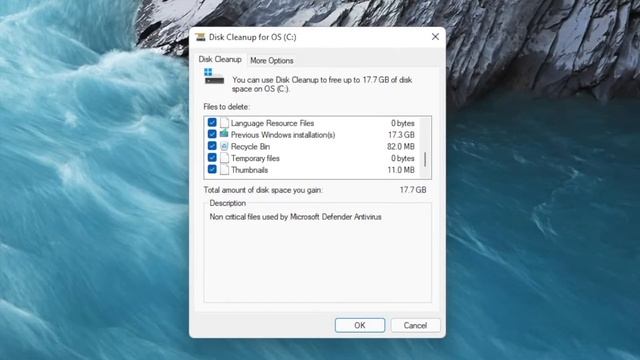Click the Disk Cleanup title bar icon
Image resolution: width=640 pixels, height=360 pixels.
click(200, 37)
